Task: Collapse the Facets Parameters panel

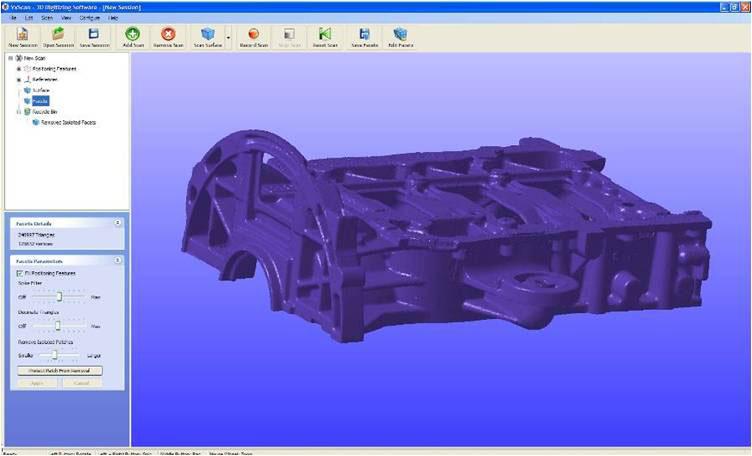Action: (x=118, y=260)
